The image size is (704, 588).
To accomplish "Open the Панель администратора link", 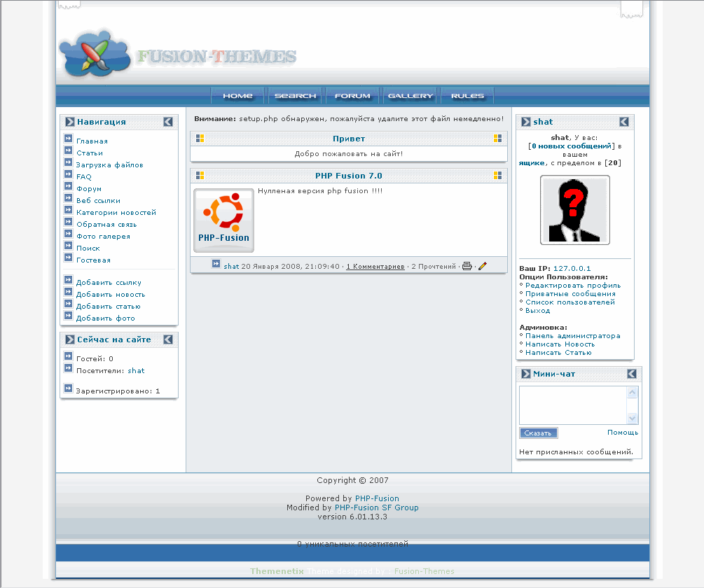I will coord(572,336).
